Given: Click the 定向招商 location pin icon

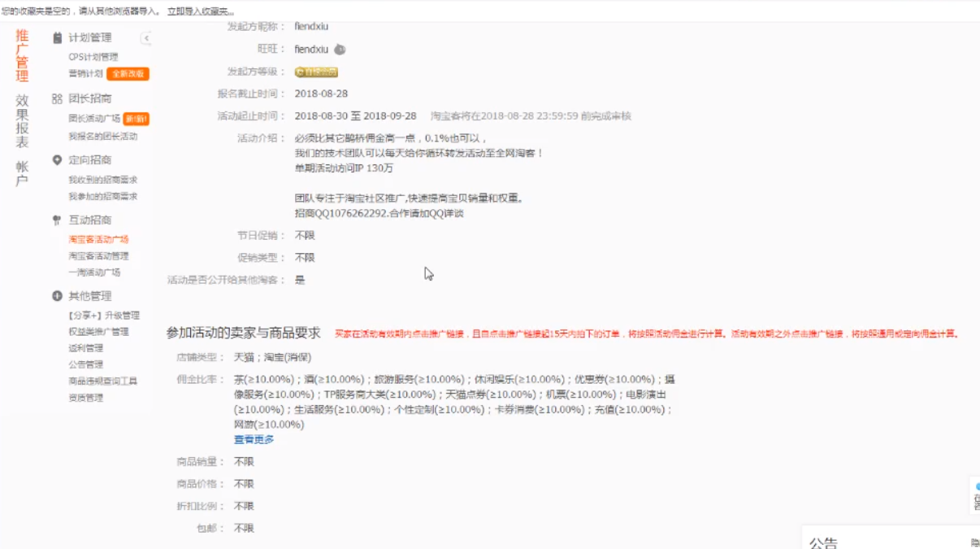Looking at the screenshot, I should pyautogui.click(x=57, y=160).
